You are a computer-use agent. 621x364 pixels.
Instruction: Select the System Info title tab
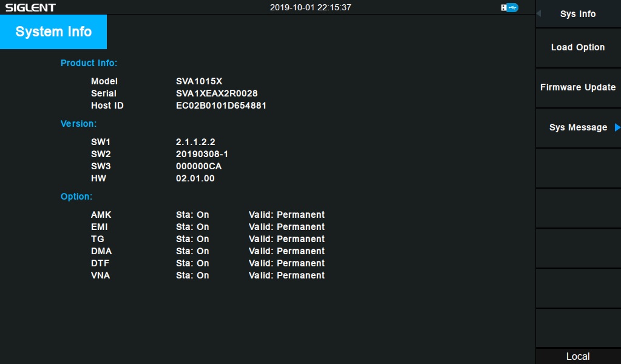pyautogui.click(x=53, y=32)
